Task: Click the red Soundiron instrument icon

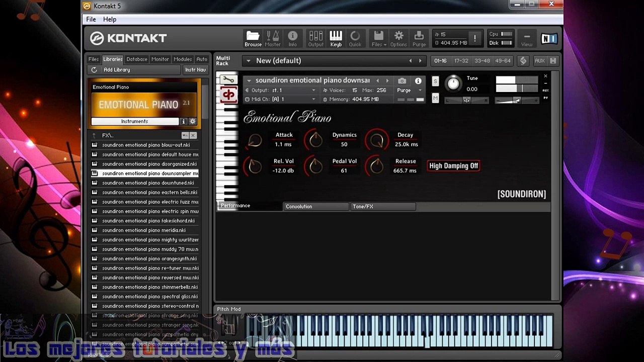Action: coord(229,94)
